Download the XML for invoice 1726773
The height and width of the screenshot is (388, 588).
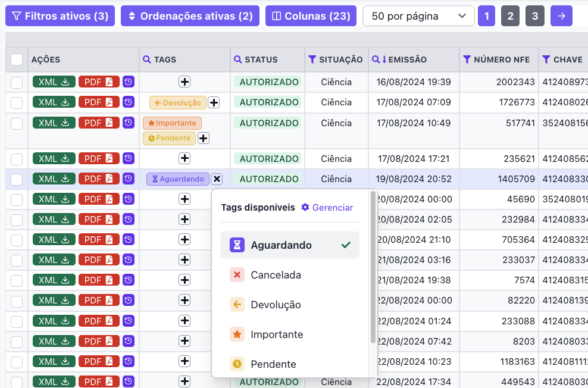54,102
